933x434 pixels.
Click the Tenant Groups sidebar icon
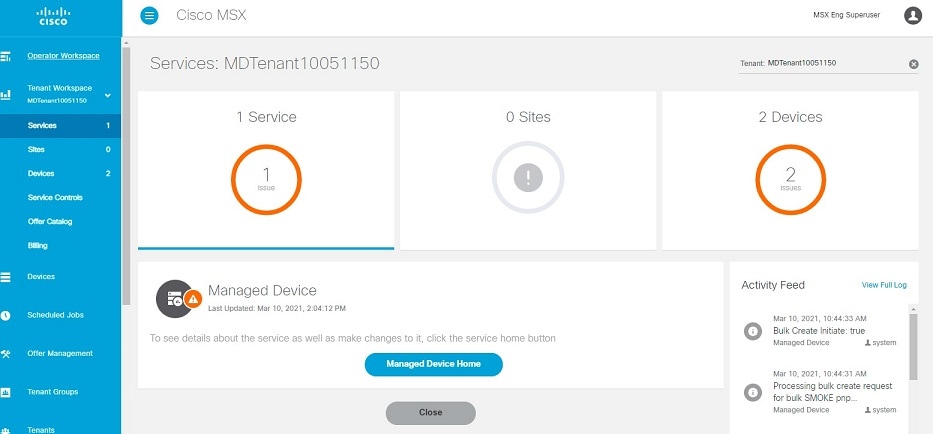[6, 392]
